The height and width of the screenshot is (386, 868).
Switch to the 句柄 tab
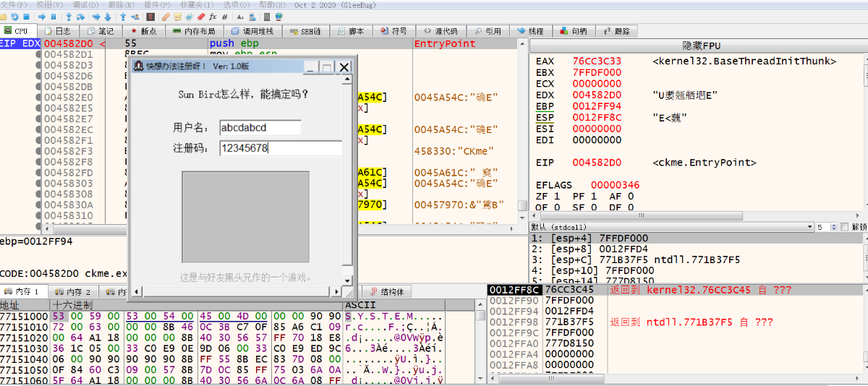click(574, 31)
